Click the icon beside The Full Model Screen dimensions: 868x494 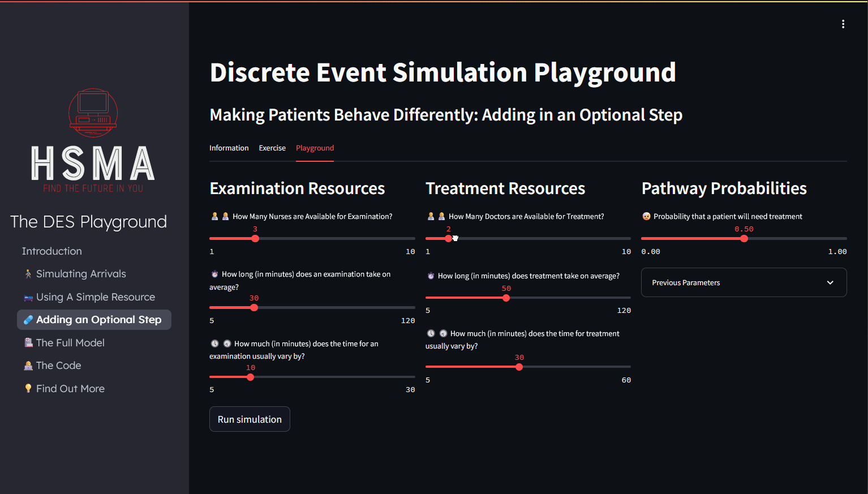click(x=28, y=343)
